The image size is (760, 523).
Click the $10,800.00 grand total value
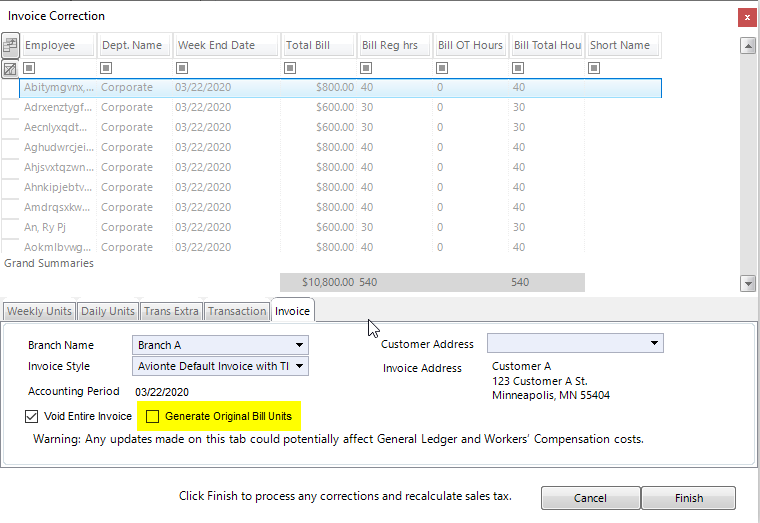tap(328, 282)
